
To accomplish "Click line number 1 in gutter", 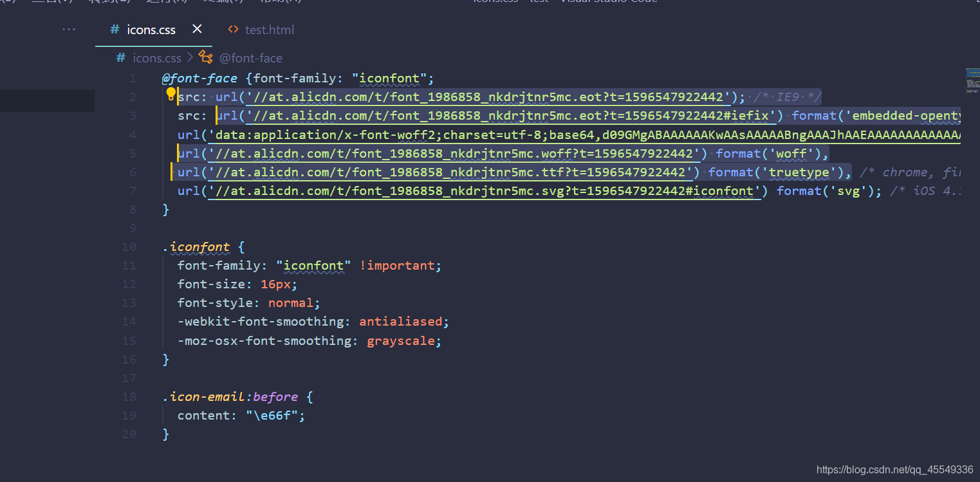I will click(x=133, y=79).
